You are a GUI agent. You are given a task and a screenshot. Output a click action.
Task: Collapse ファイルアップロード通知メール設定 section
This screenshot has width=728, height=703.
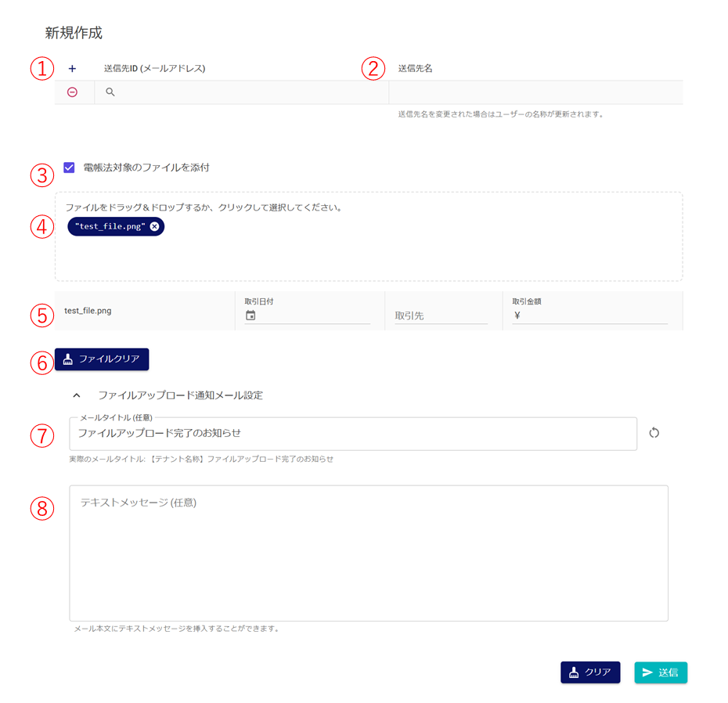coord(77,395)
